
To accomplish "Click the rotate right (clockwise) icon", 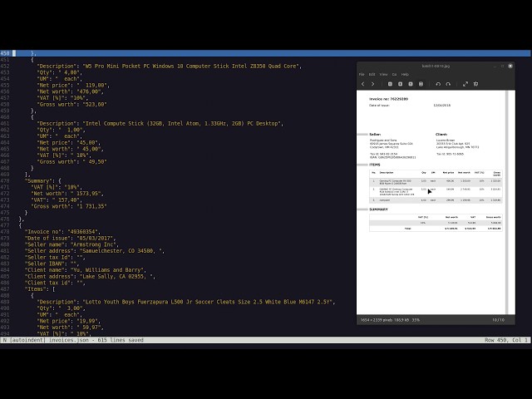I will click(x=448, y=84).
